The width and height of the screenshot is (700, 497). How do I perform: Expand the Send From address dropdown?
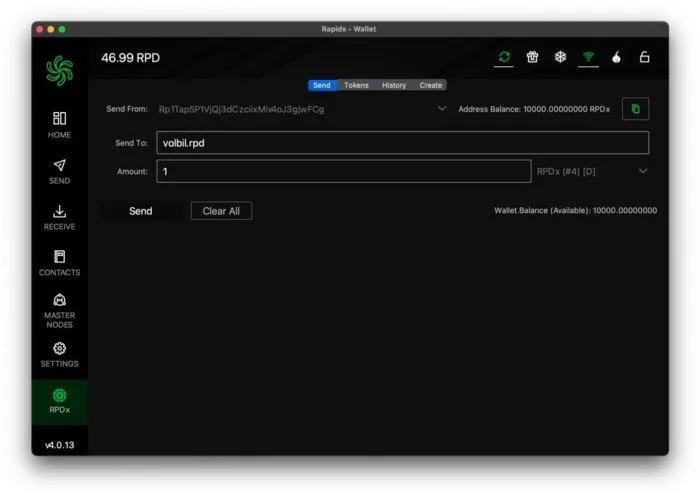442,109
